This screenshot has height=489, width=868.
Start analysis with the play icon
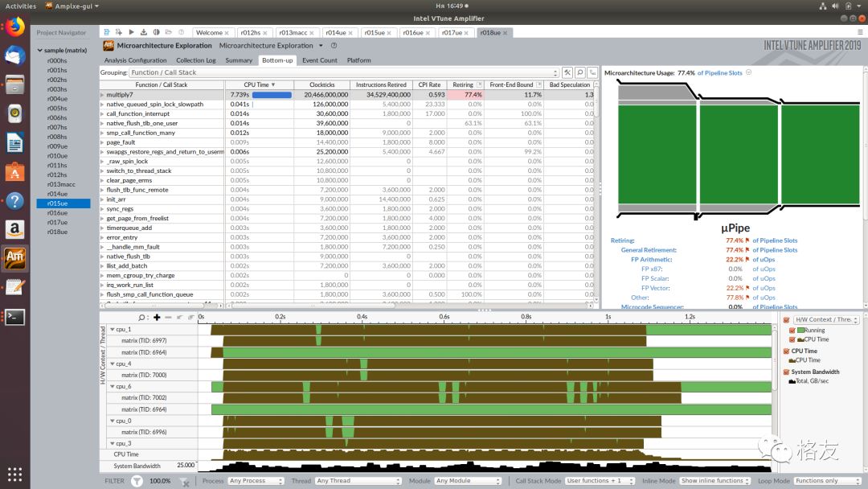[131, 32]
